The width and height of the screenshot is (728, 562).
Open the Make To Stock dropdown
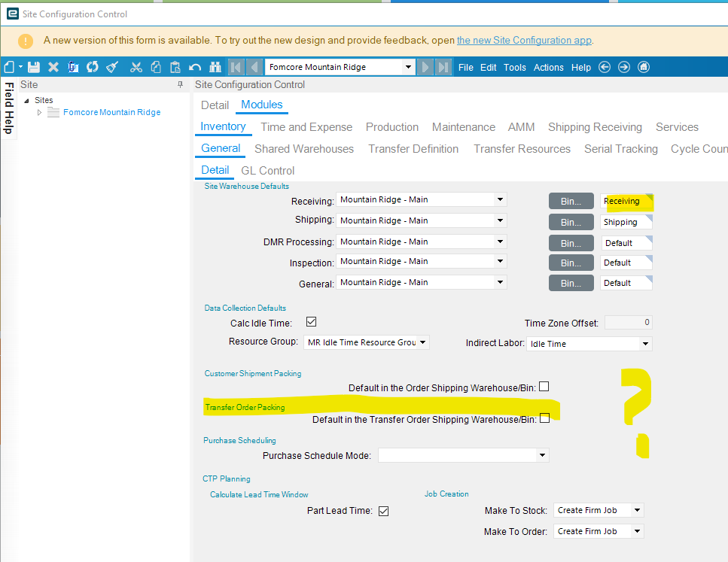point(638,511)
